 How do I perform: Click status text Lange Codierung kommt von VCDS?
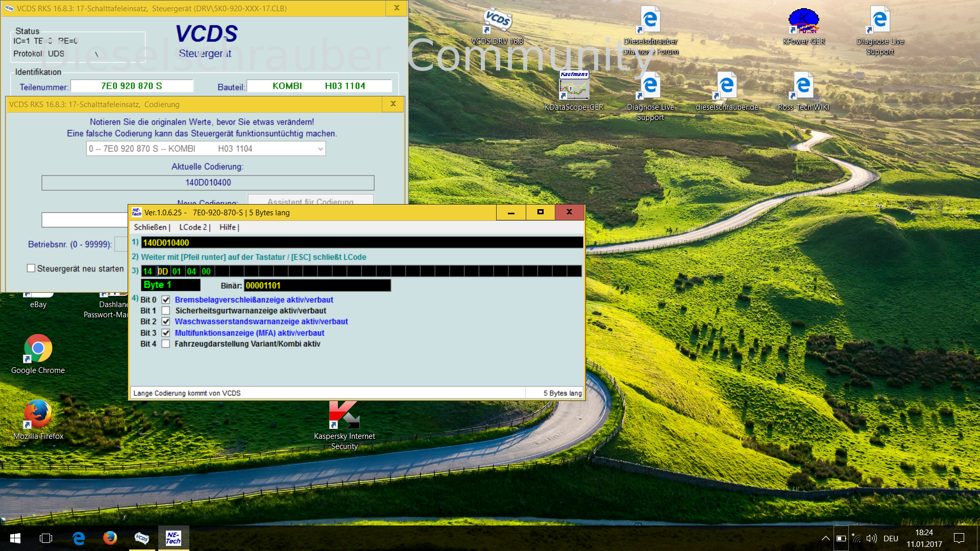tap(187, 393)
